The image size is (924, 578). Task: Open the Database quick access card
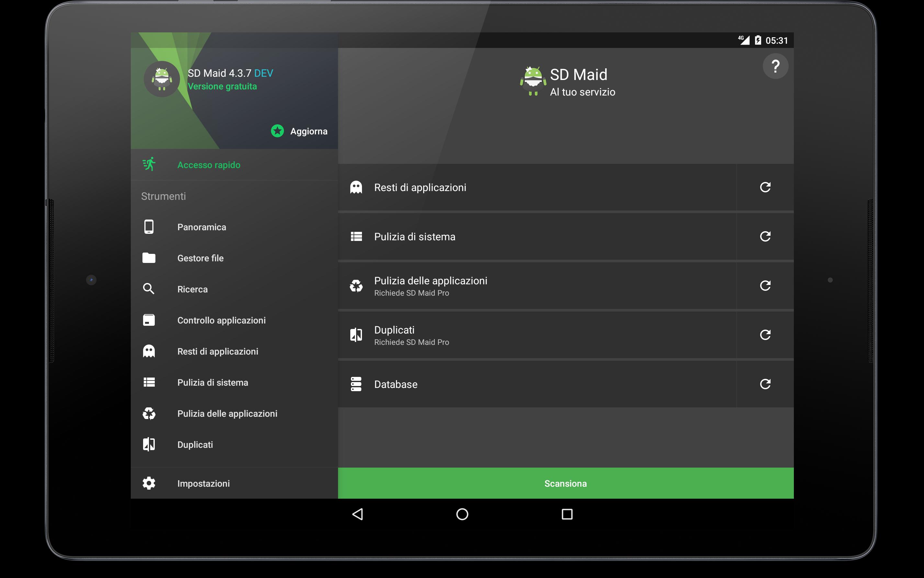click(537, 384)
